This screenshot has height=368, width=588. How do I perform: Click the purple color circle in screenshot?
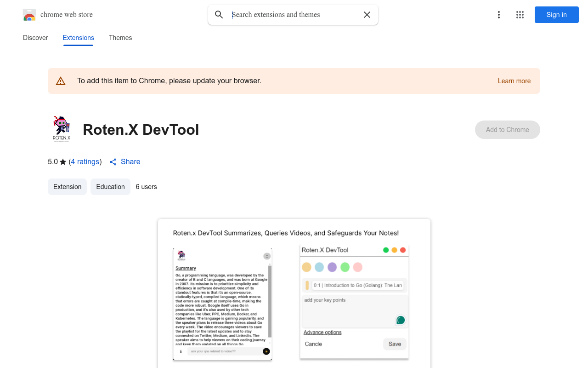tap(332, 267)
